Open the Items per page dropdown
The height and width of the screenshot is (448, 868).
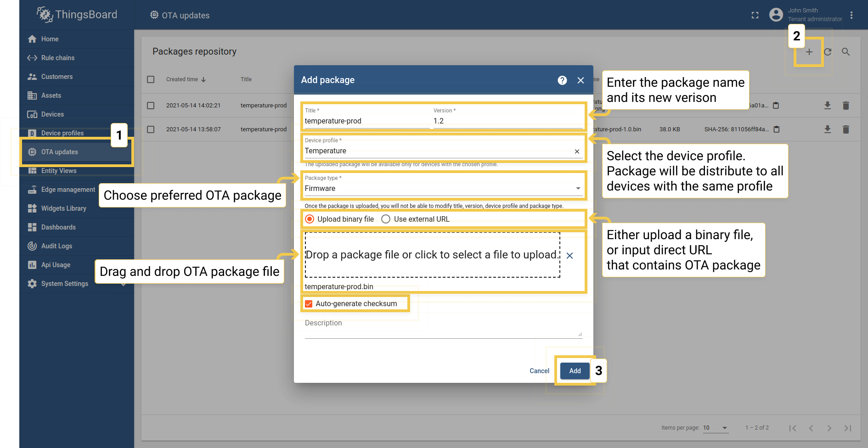pos(716,427)
